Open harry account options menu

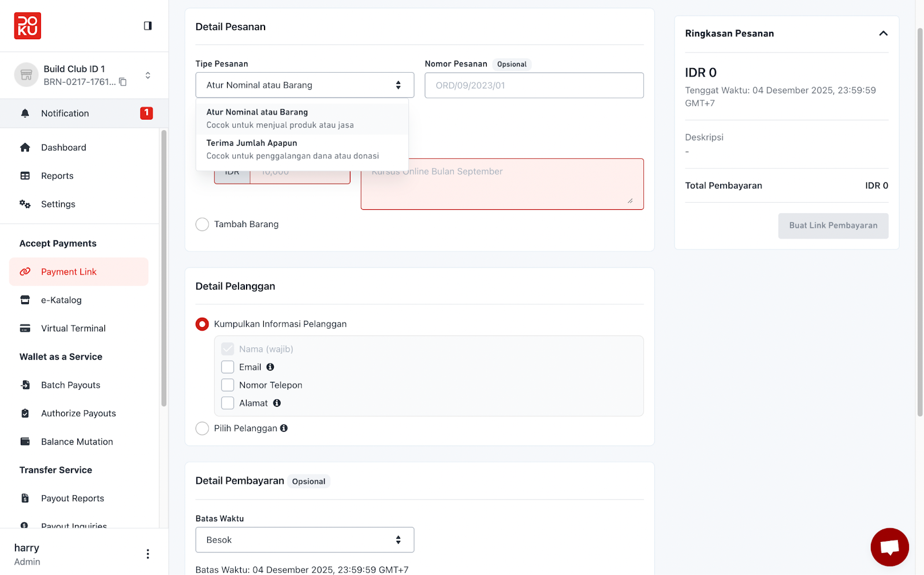coord(148,554)
